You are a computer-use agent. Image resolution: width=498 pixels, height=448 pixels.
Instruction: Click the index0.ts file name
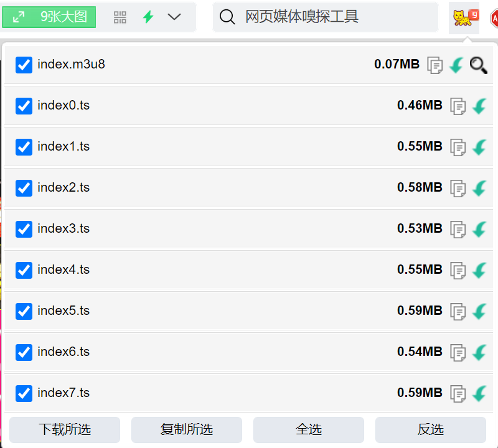pos(63,105)
